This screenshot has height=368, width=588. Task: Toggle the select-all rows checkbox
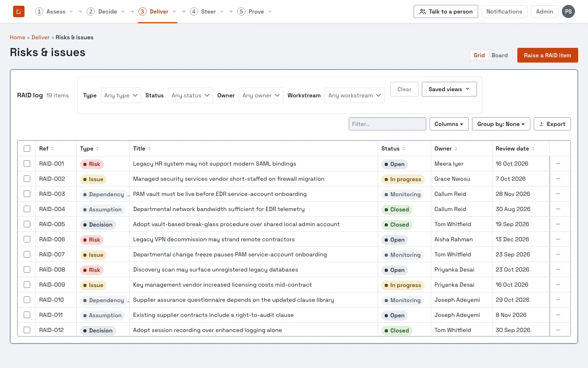pyautogui.click(x=27, y=148)
